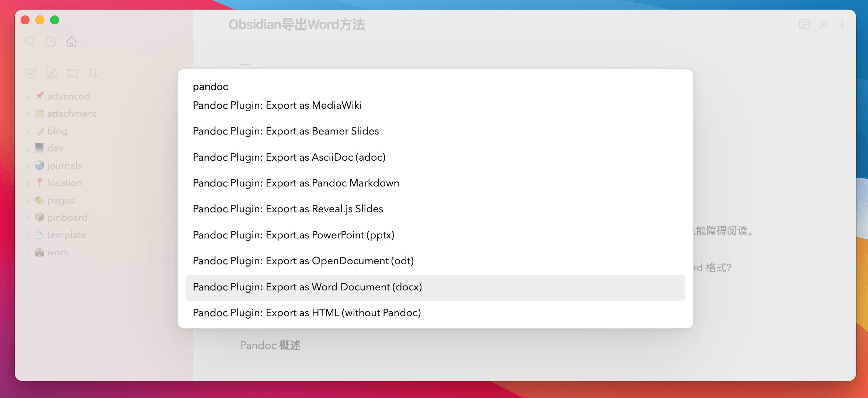Viewport: 868px width, 398px height.
Task: Open recent files clock icon
Action: (x=51, y=42)
